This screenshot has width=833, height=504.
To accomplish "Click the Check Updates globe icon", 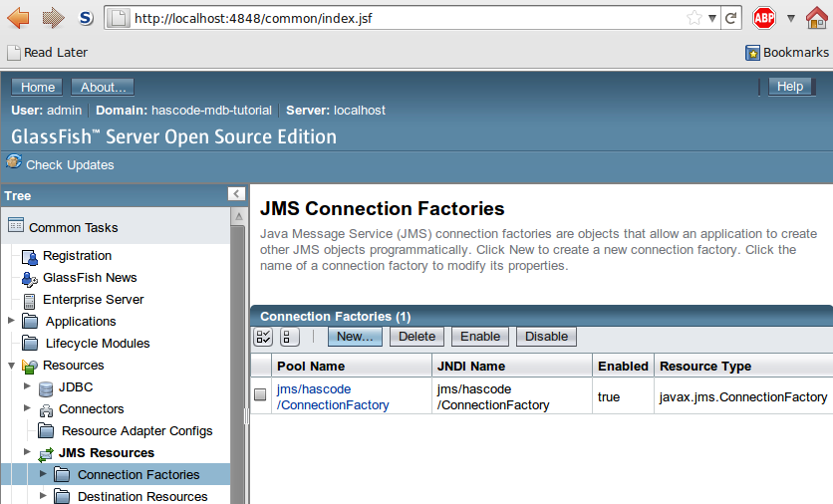I will tap(14, 161).
